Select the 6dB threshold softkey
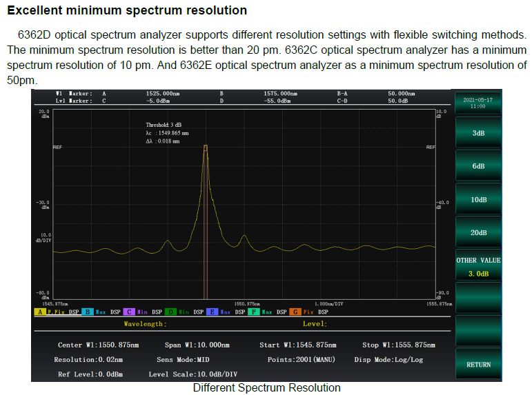 click(x=478, y=166)
